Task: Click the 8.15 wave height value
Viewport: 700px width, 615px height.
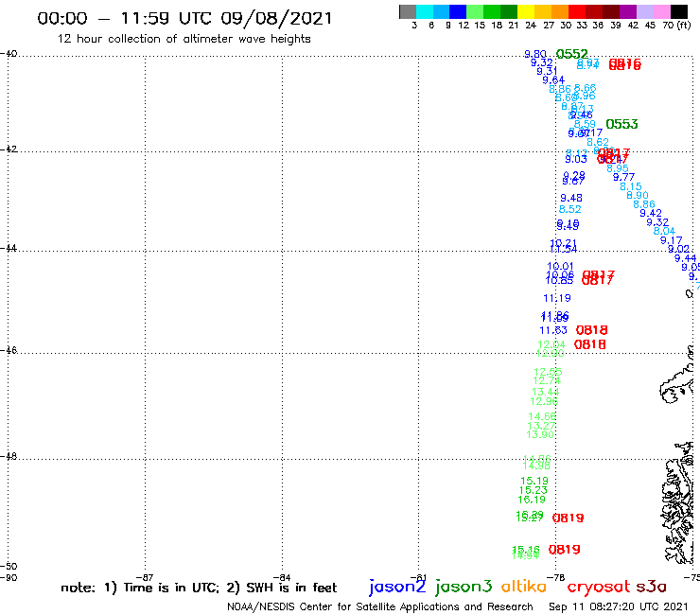Action: 630,186
